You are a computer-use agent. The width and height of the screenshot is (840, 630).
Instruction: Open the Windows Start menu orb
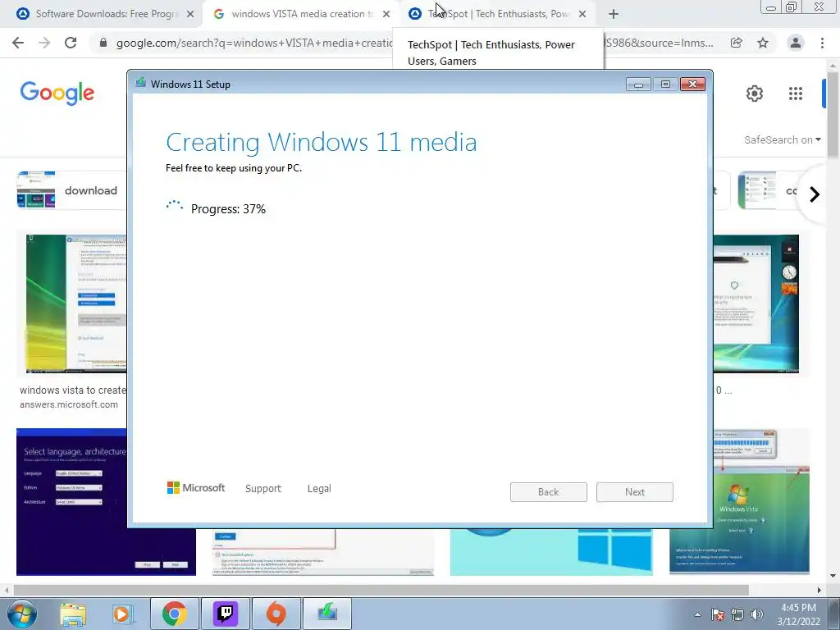coord(21,614)
